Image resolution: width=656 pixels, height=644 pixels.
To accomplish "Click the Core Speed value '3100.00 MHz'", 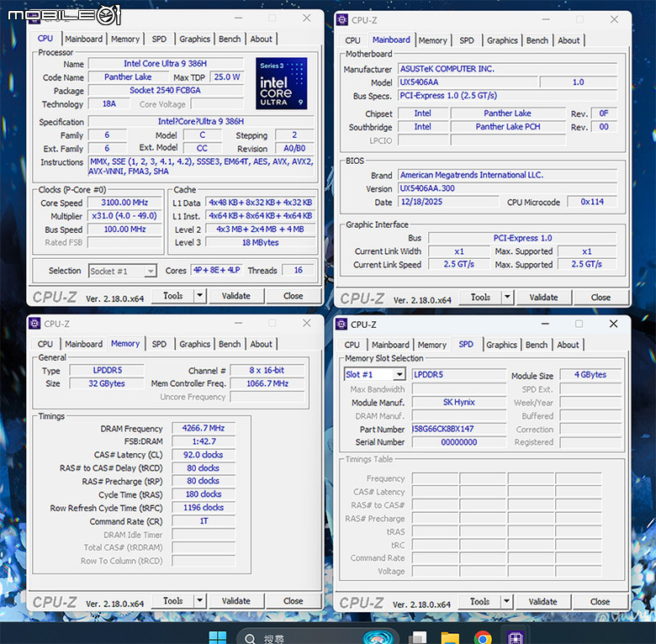I will (x=124, y=203).
